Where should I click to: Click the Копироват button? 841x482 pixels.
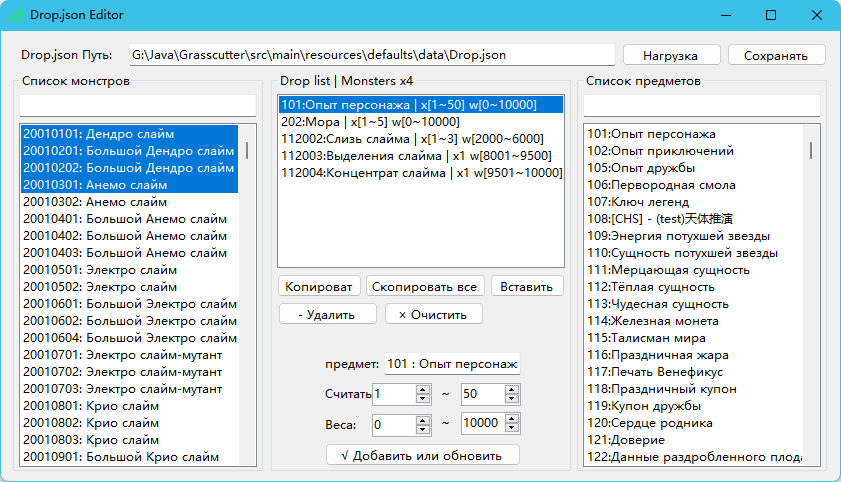(318, 286)
